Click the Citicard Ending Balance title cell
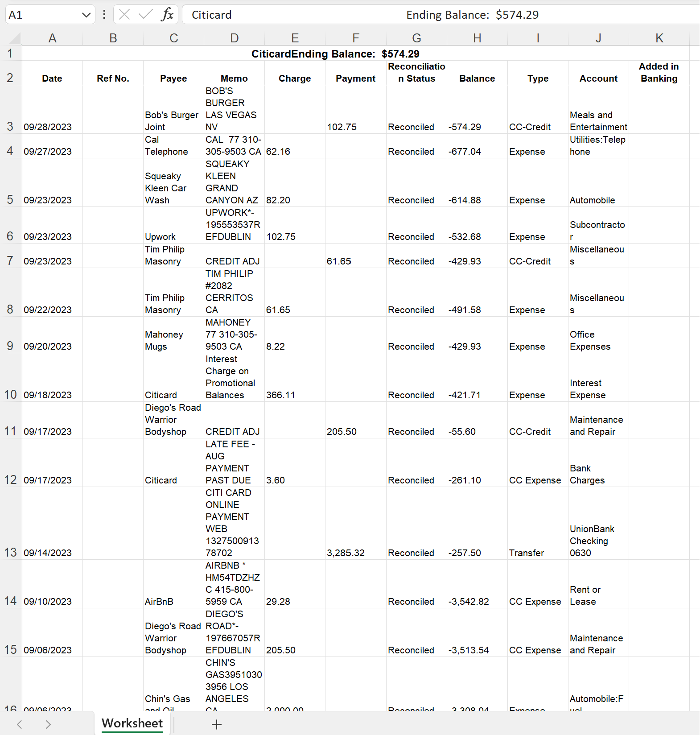 (356, 54)
